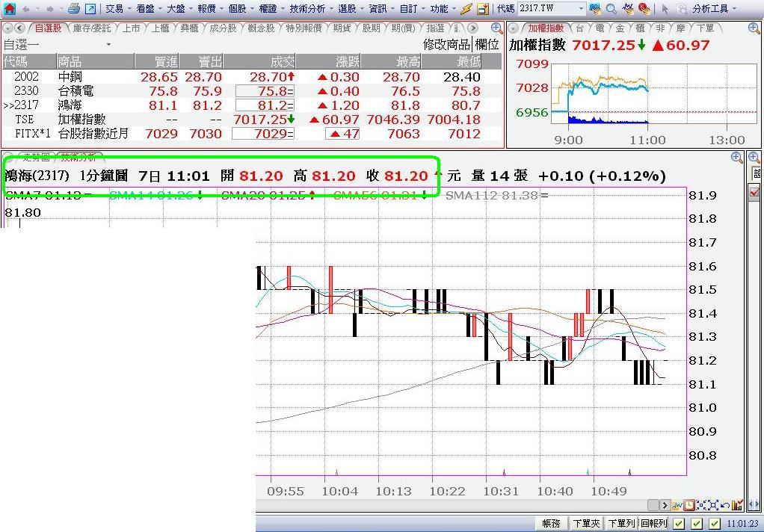Open the 代碼 stock code dropdown arrow
The width and height of the screenshot is (764, 532).
581,8
